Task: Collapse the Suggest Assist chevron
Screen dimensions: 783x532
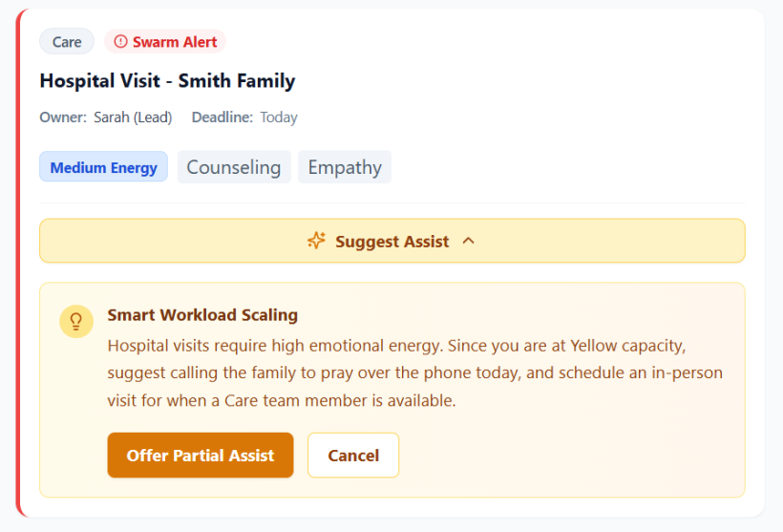Action: pyautogui.click(x=469, y=241)
